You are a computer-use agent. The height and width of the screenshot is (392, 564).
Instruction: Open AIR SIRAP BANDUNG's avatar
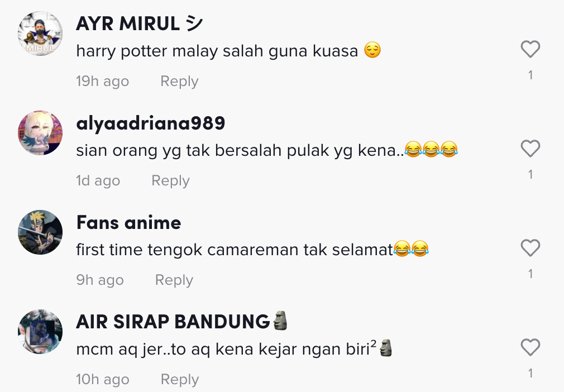[x=40, y=332]
